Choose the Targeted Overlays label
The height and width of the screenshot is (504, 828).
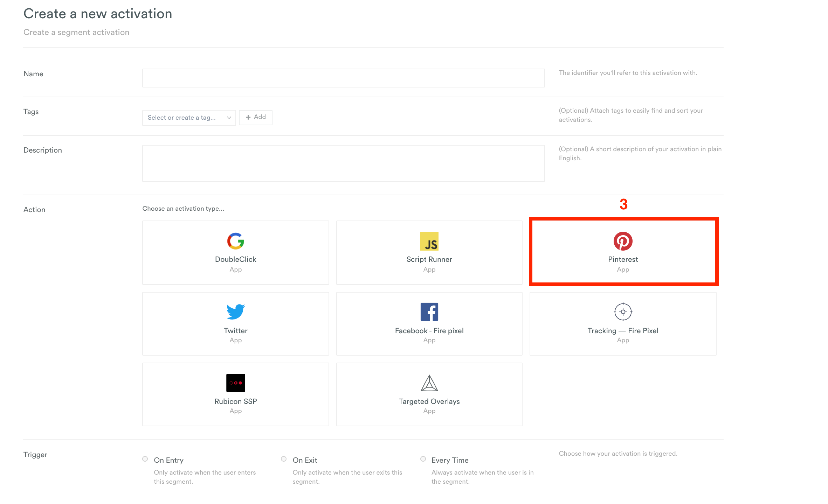pos(429,401)
